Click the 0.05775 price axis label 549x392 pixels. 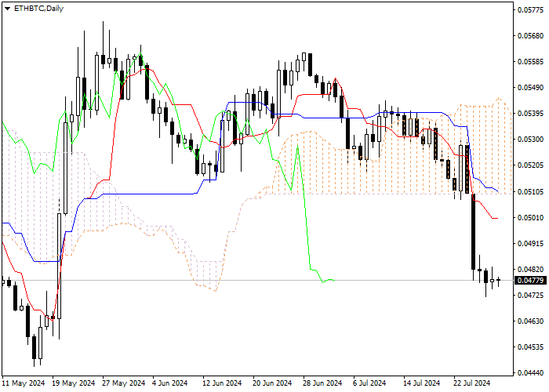tap(530, 9)
